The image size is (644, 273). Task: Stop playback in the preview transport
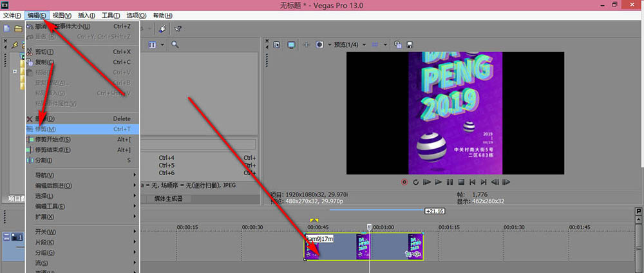[461, 182]
